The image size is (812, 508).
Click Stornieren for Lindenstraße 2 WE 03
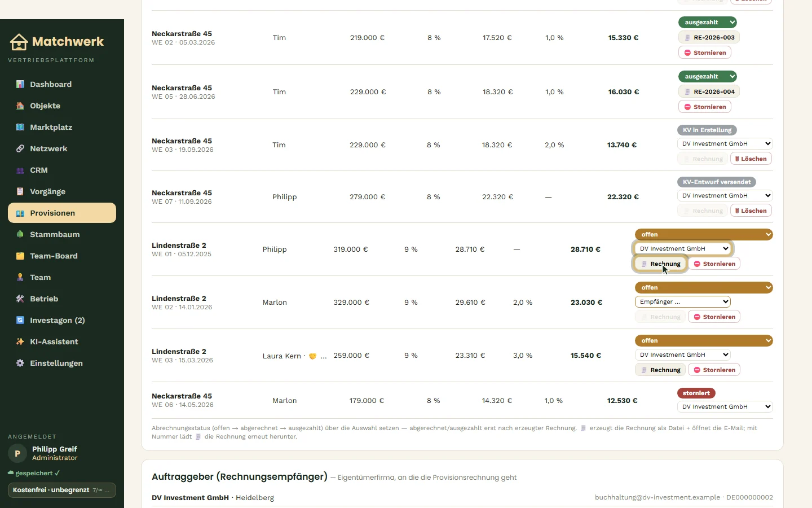click(714, 370)
